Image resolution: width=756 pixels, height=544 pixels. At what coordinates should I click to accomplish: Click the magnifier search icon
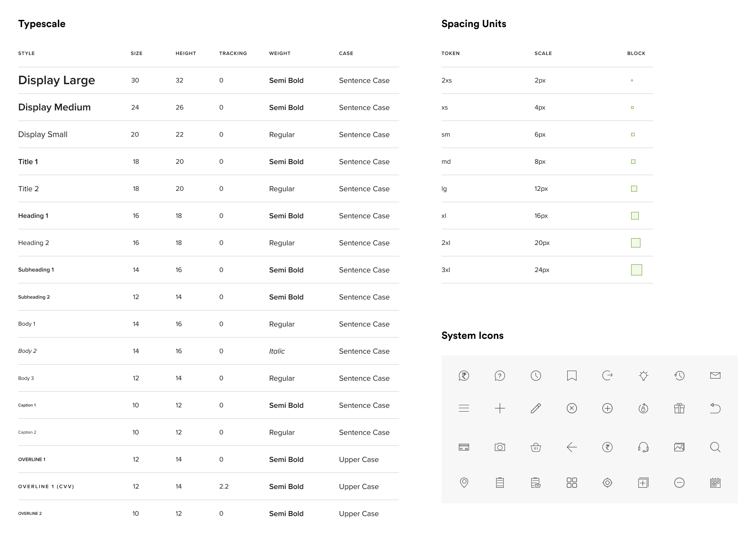[715, 447]
